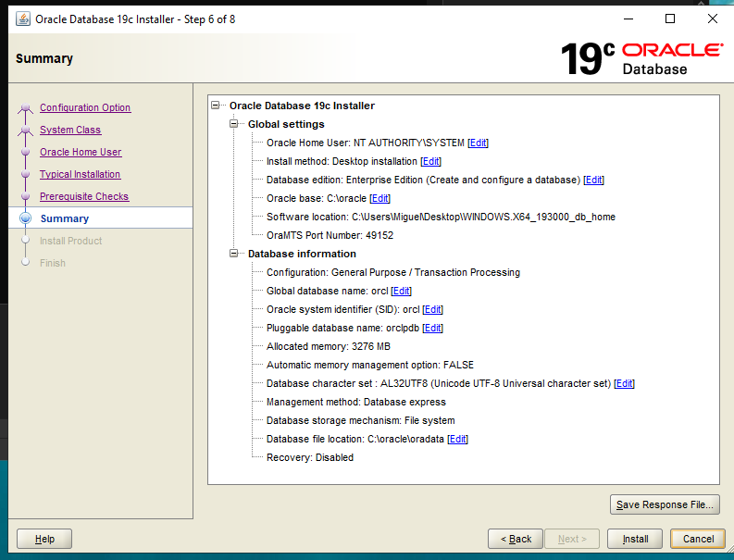Select Automatic memory management option: FALSE row
Screen dimensions: 734x560
pyautogui.click(x=370, y=365)
